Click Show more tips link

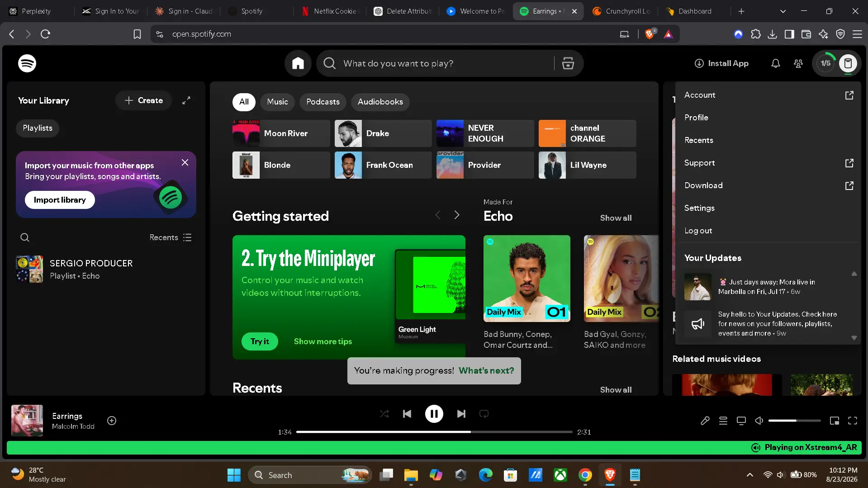(x=323, y=341)
